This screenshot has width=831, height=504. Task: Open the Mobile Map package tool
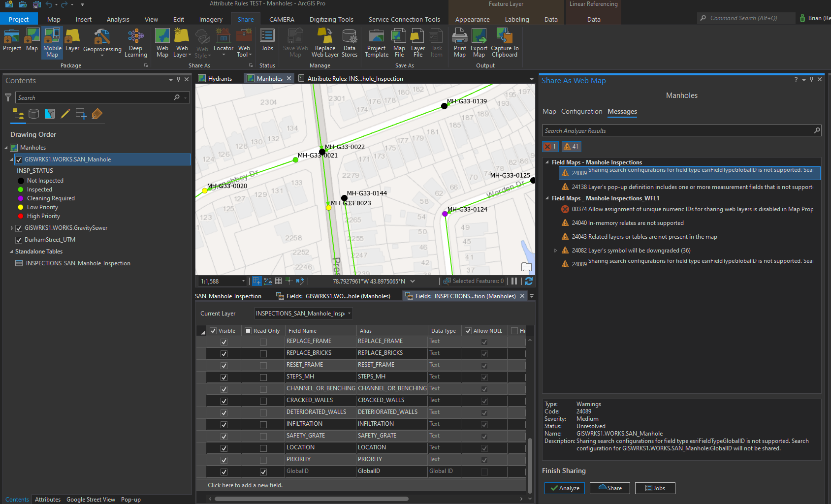click(x=52, y=43)
